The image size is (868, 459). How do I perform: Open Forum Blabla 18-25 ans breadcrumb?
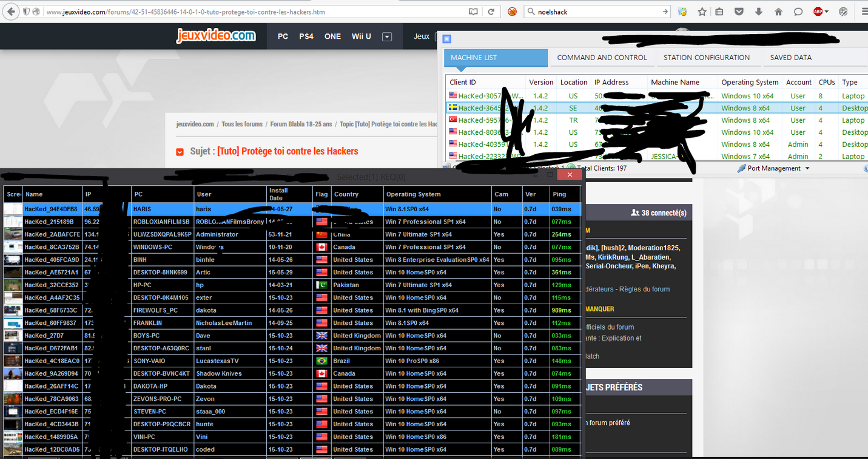click(x=301, y=124)
